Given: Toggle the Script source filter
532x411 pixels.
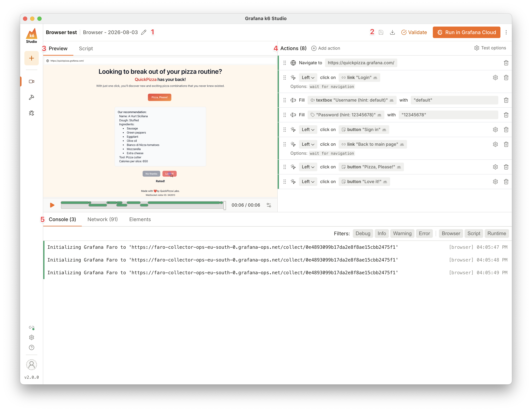Looking at the screenshot, I should pyautogui.click(x=474, y=233).
